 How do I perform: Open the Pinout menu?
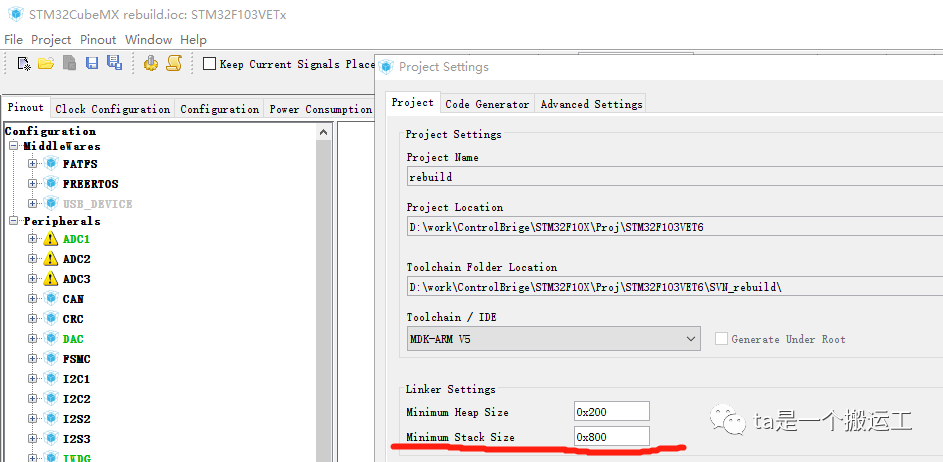98,40
